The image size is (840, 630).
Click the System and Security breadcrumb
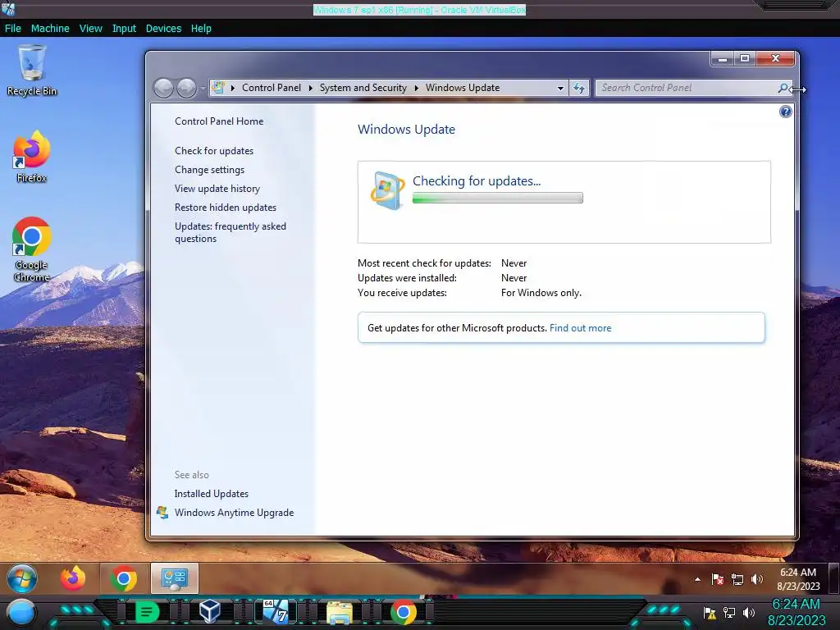[x=363, y=88]
